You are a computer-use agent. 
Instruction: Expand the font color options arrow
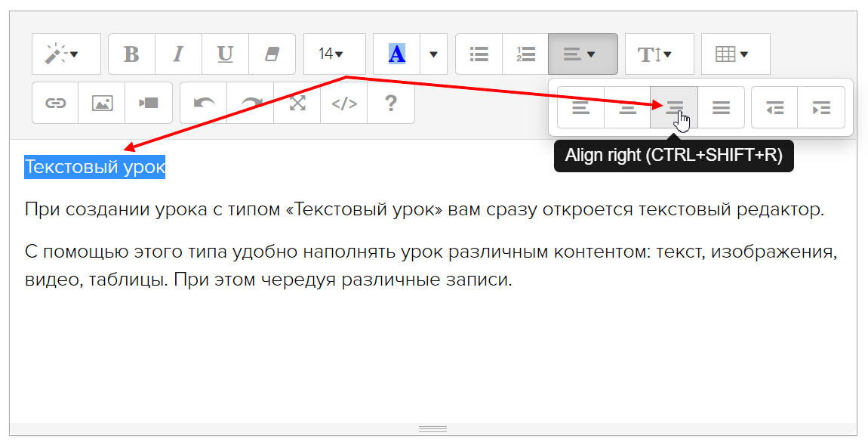coord(433,54)
